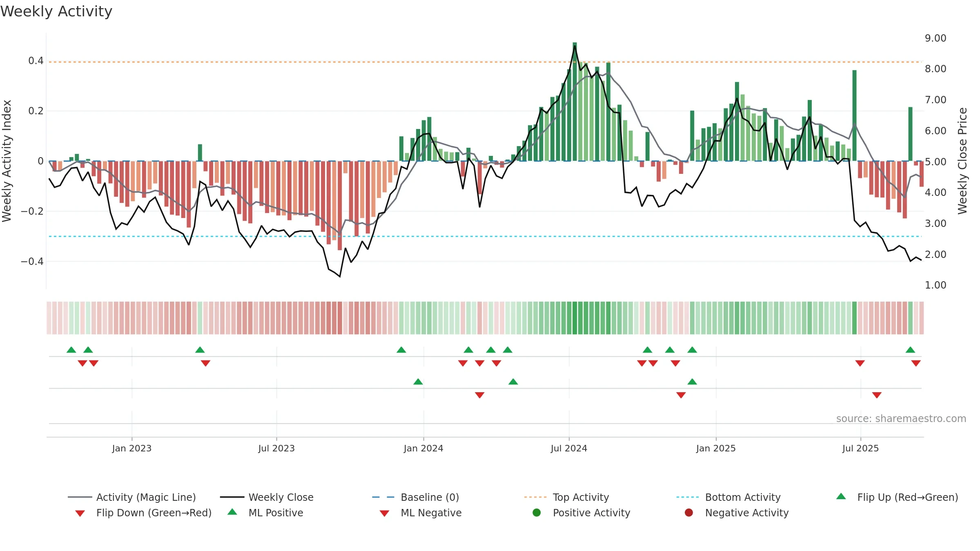Select the Negative Activity legend entry

737,513
